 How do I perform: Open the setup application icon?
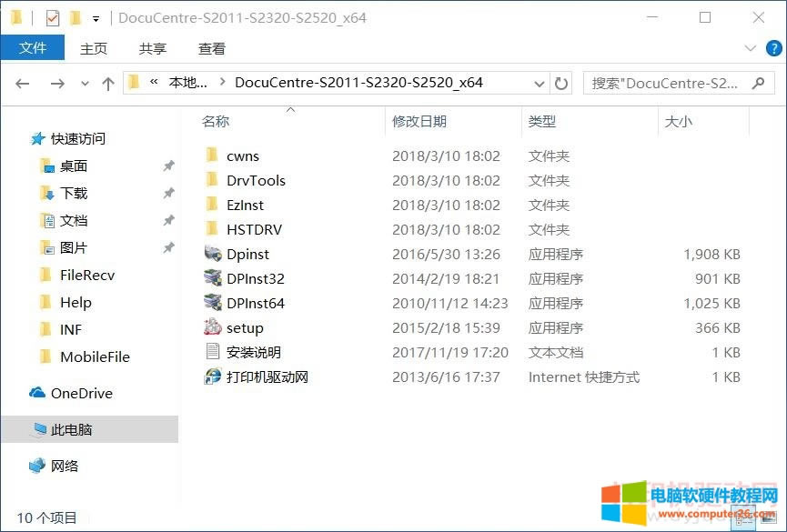[212, 327]
